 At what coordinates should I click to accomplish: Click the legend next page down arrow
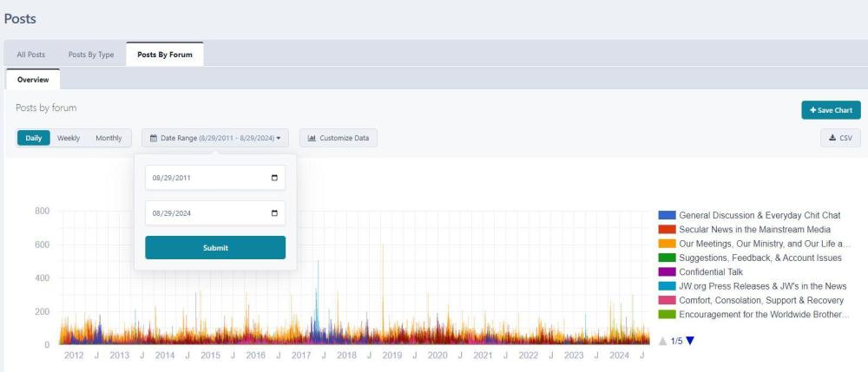690,341
